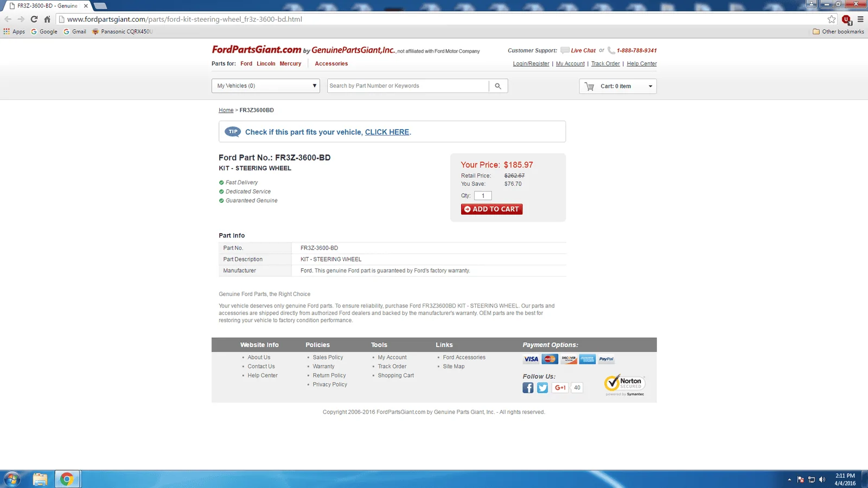Click the FordPartsGiant.com logo
Screen dimensions: 868x488
coord(257,49)
